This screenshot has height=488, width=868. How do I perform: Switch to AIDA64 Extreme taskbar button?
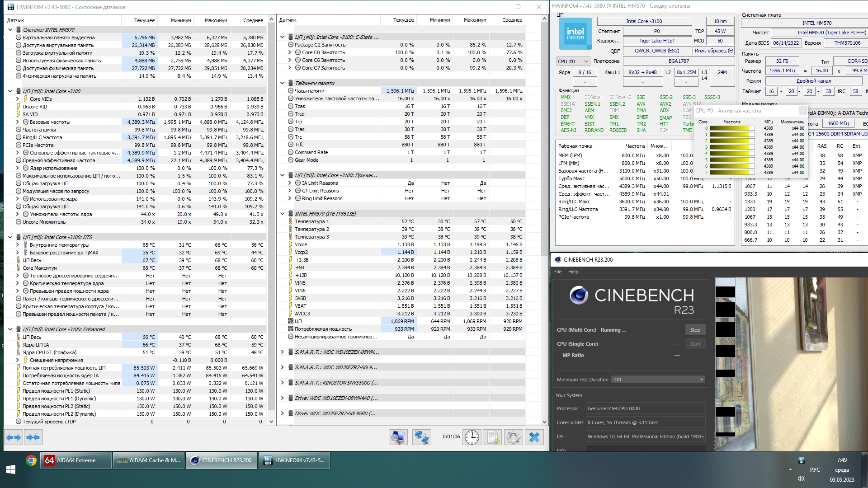tap(76, 460)
